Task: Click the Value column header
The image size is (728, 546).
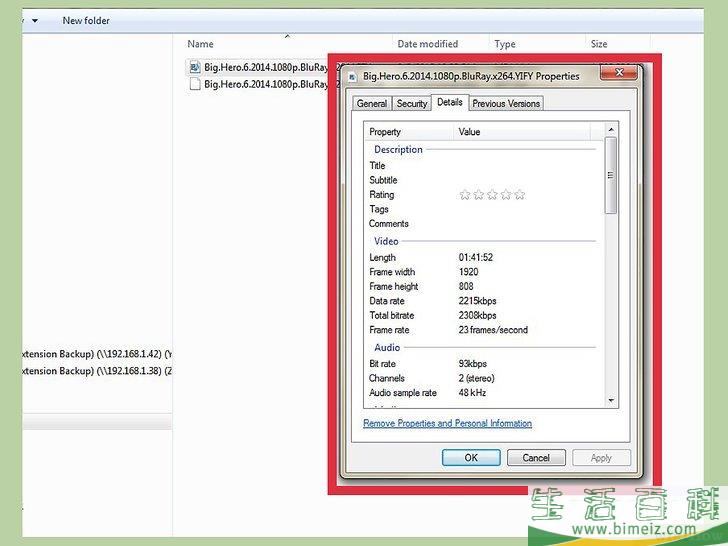Action: [x=521, y=132]
